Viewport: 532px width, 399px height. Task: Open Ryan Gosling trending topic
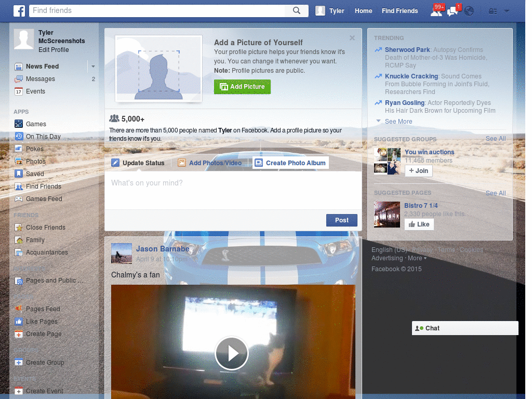point(404,103)
